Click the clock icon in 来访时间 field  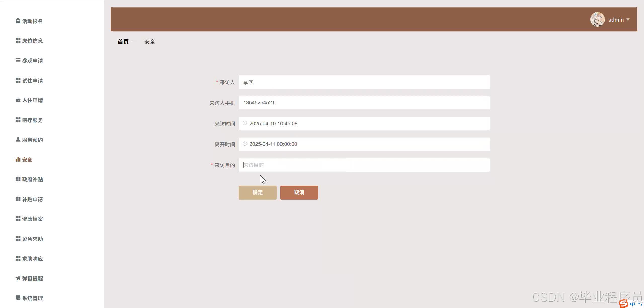tap(245, 123)
